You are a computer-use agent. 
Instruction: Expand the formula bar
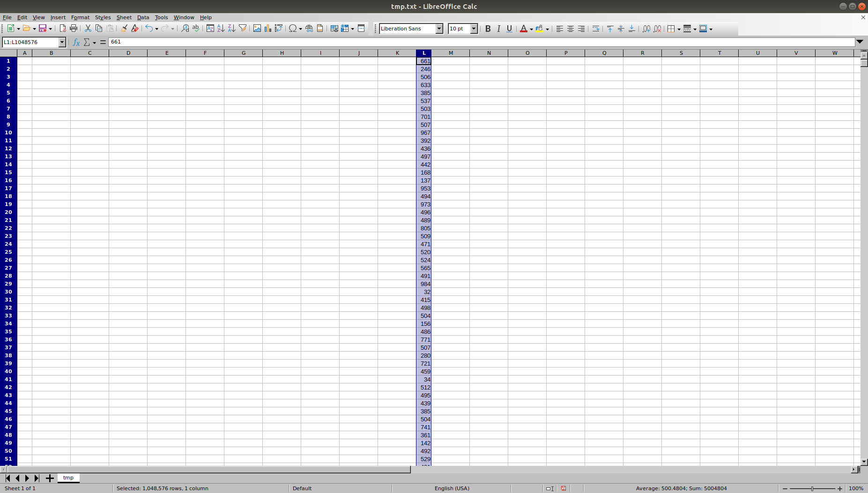pos(860,42)
